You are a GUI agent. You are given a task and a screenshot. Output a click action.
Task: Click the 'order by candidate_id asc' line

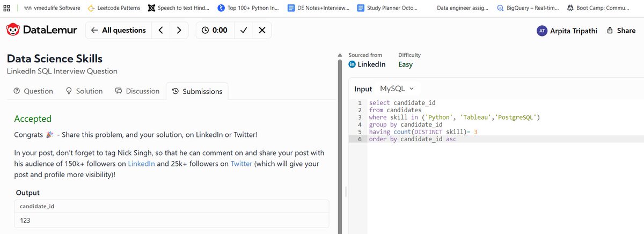click(413, 139)
